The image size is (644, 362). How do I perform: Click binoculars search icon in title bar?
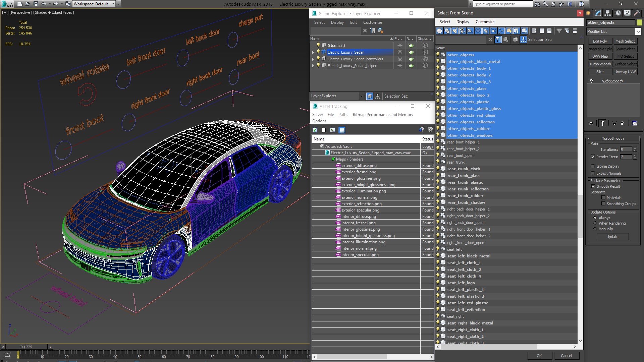pyautogui.click(x=537, y=4)
